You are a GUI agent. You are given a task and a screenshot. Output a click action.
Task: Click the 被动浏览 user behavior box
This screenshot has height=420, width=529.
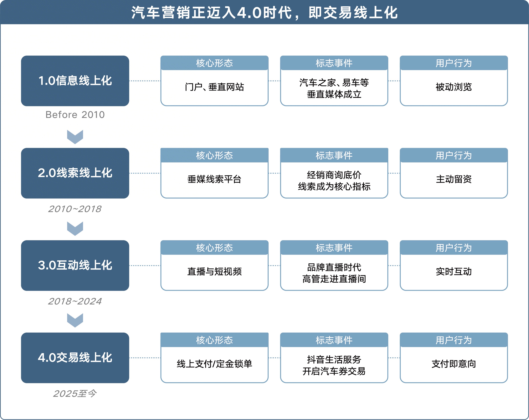pos(454,87)
